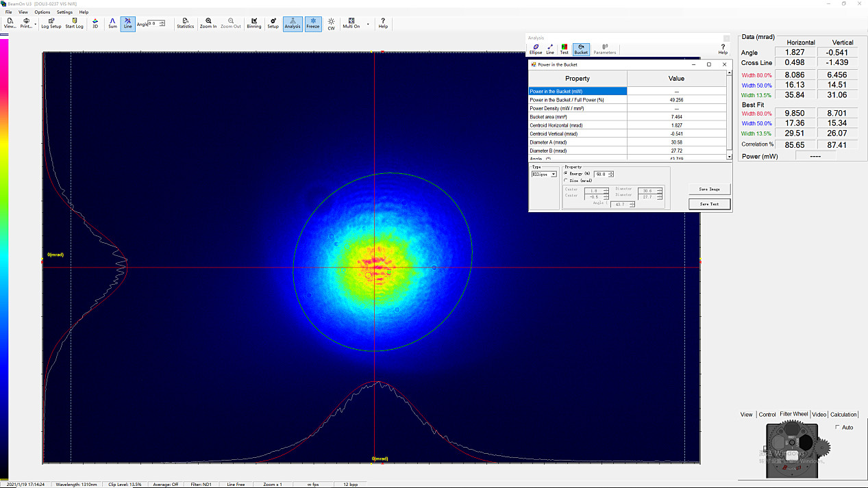Select the Ellipse analysis tool
The height and width of the screenshot is (488, 868).
[535, 49]
